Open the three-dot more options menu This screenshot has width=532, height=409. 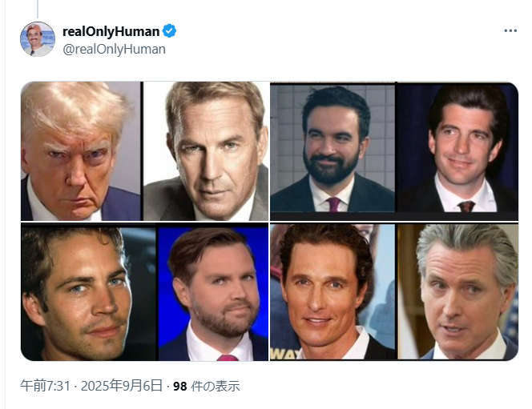(x=510, y=31)
